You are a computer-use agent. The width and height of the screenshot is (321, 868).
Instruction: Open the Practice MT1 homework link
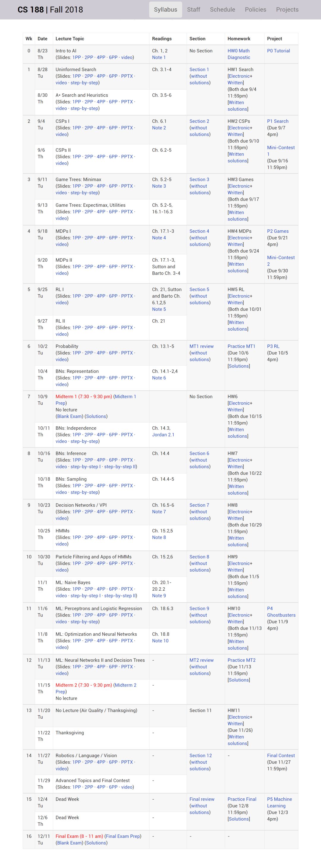point(241,346)
